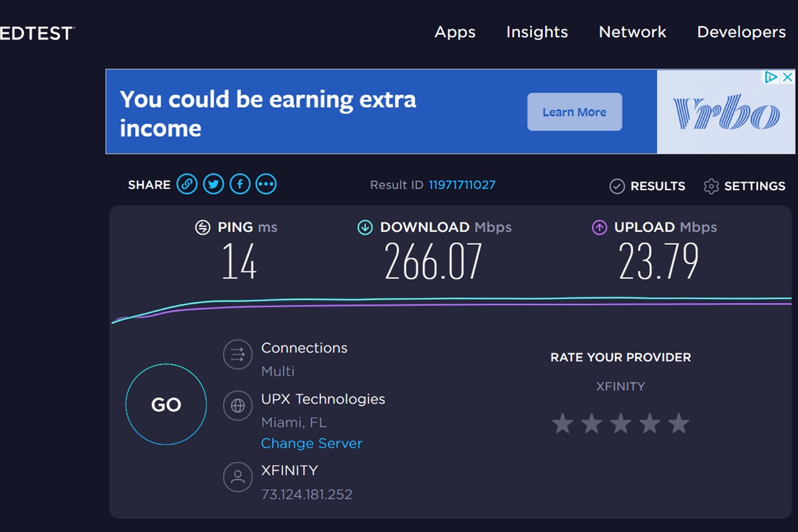Viewport: 798px width, 532px height.
Task: Rate the provider three stars
Action: click(620, 423)
